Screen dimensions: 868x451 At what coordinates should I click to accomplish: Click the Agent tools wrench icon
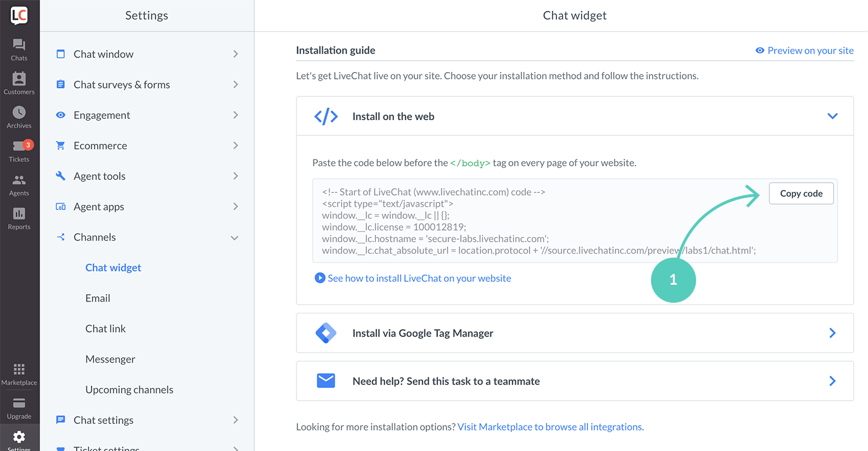click(x=60, y=176)
